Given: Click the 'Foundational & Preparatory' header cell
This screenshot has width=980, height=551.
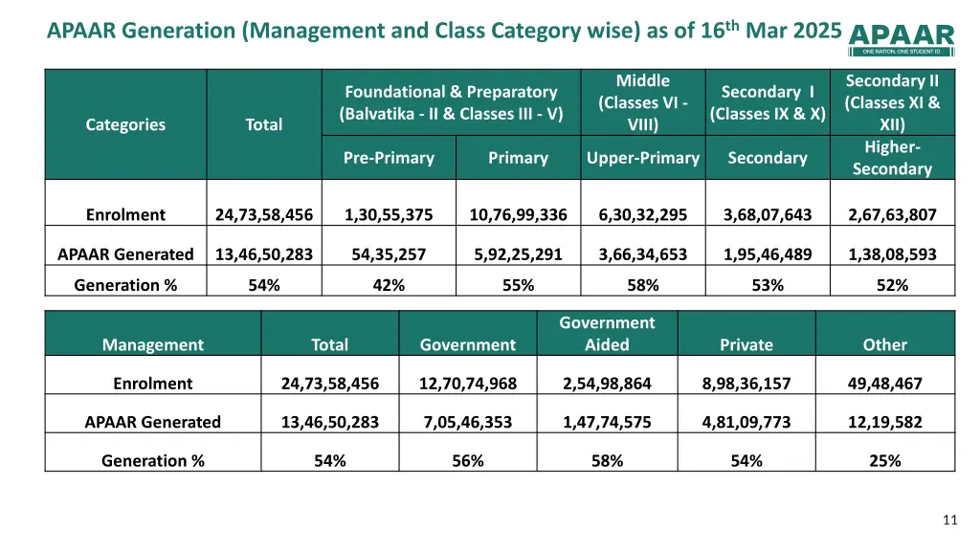Looking at the screenshot, I should [452, 102].
